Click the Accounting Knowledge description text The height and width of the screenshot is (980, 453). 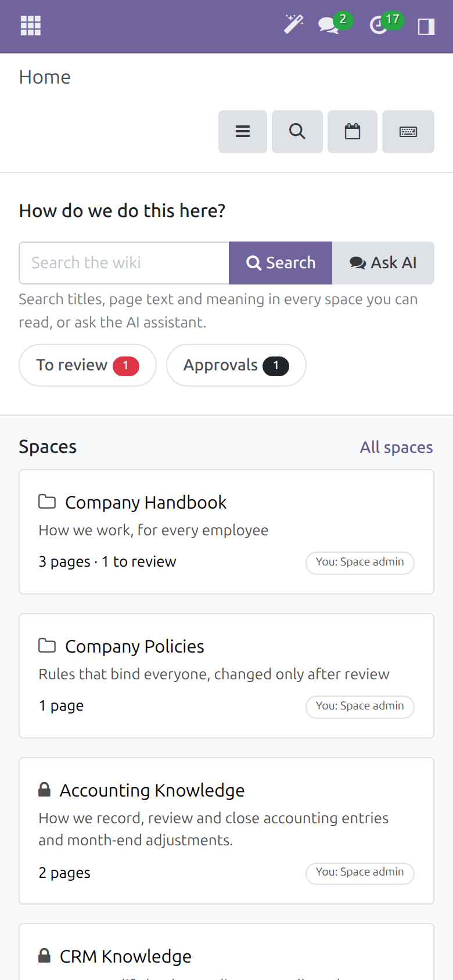coord(214,829)
